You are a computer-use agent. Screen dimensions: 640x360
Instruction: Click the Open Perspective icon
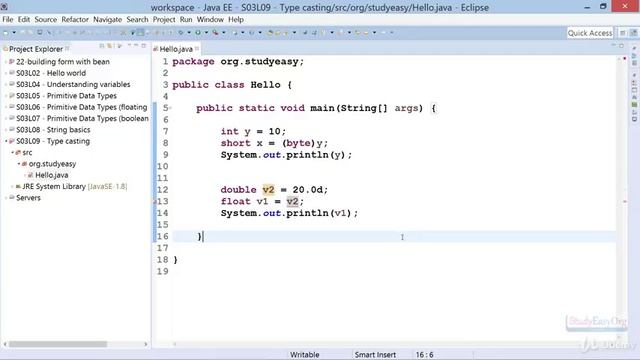pyautogui.click(x=622, y=33)
